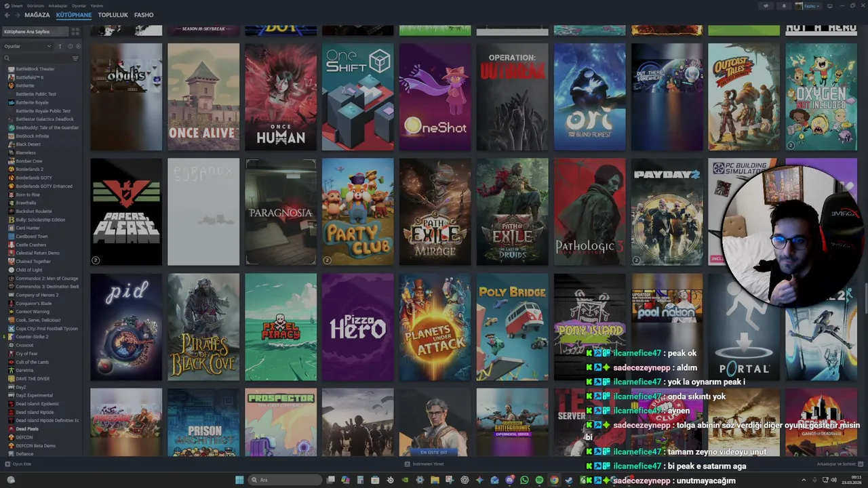Switch to TOPLULUK tab

pyautogui.click(x=113, y=15)
